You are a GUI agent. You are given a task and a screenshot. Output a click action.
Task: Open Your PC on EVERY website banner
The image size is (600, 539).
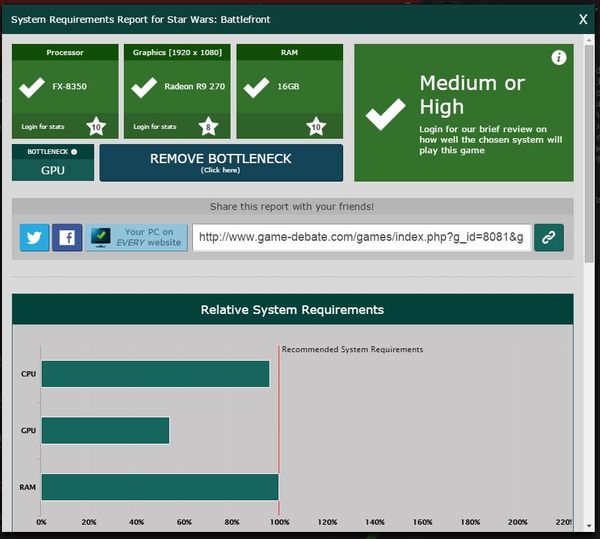[137, 238]
